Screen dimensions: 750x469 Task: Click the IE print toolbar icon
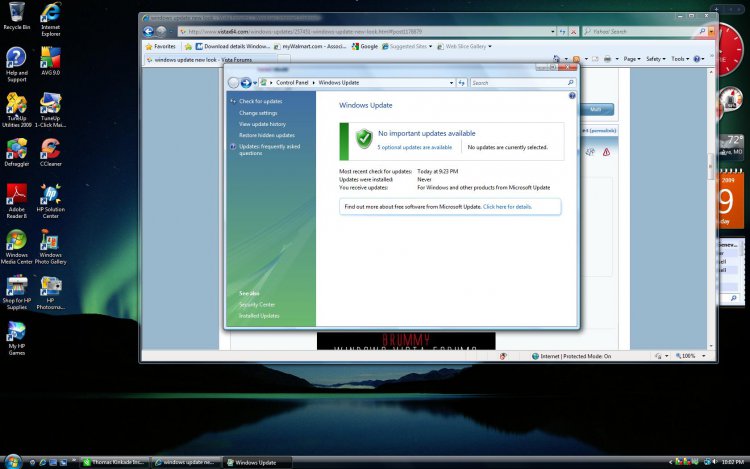point(607,59)
